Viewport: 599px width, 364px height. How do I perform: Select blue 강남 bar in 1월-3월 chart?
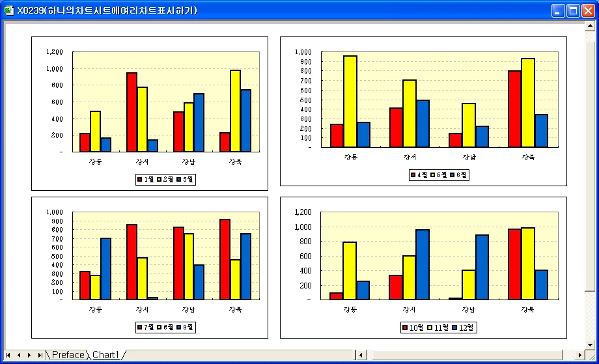tap(199, 122)
